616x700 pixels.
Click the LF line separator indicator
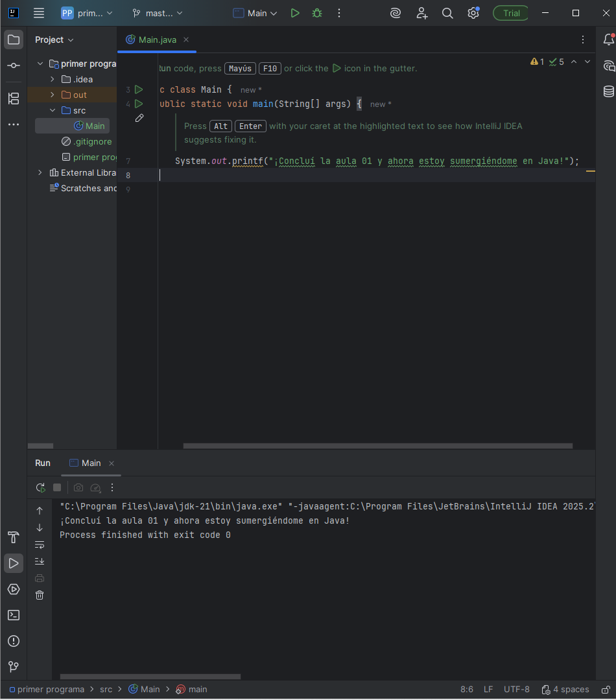(488, 690)
